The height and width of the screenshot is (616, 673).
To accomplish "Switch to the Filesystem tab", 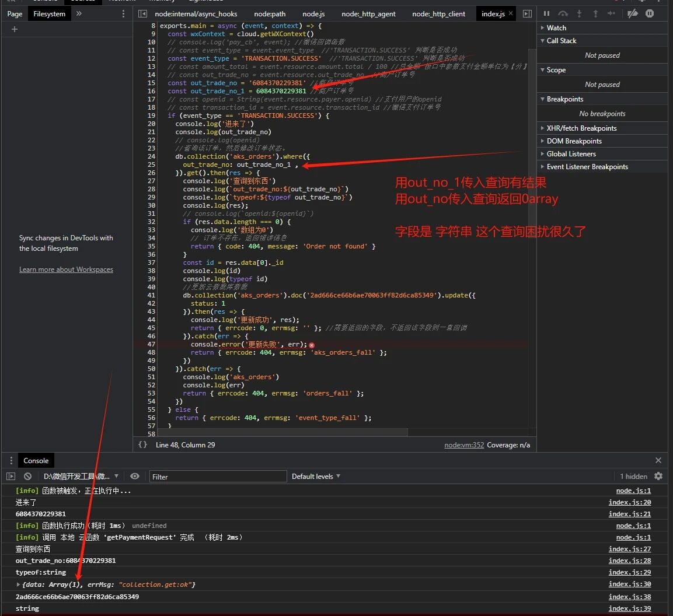I will coord(50,14).
